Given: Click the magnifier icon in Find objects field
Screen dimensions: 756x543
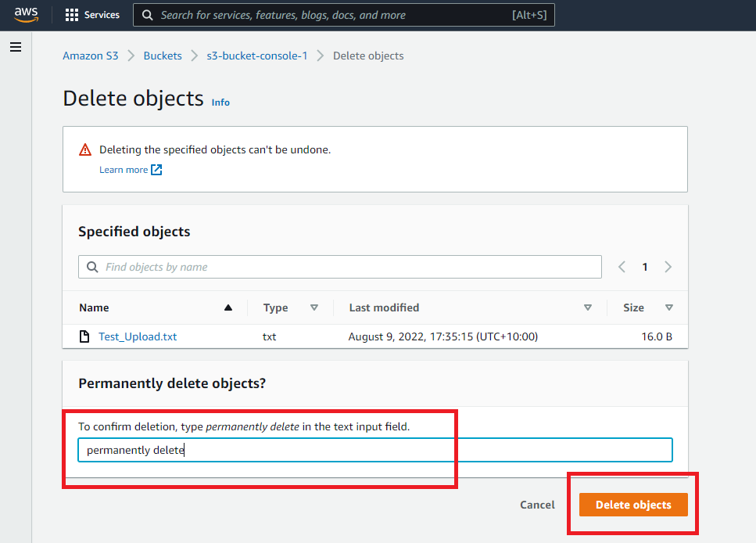Looking at the screenshot, I should [92, 267].
